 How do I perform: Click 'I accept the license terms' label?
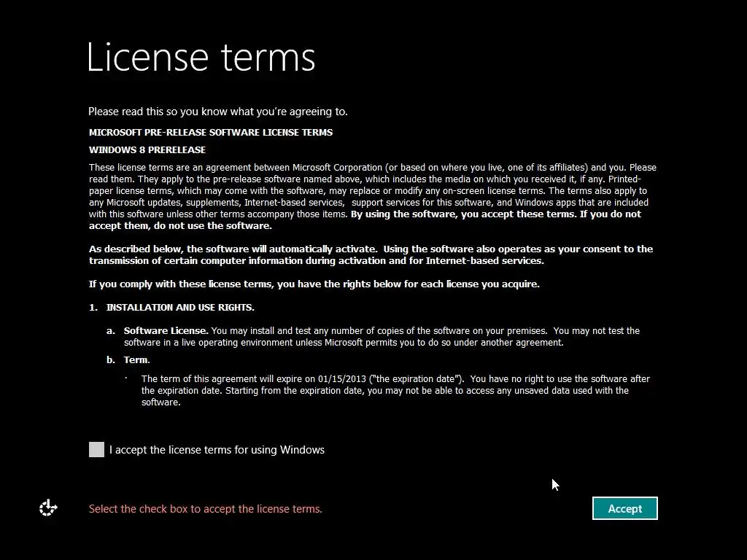[217, 450]
